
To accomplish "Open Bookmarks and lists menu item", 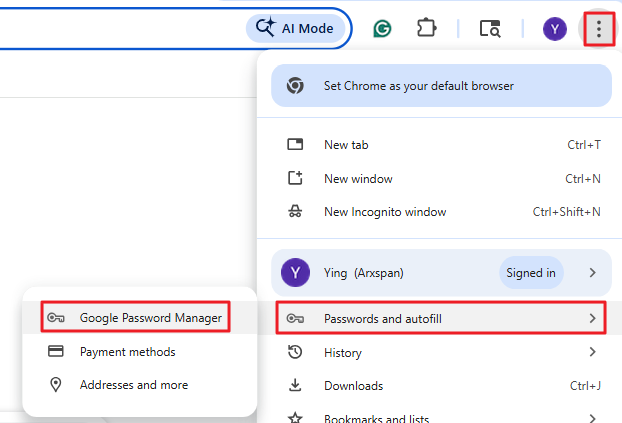I will [376, 417].
